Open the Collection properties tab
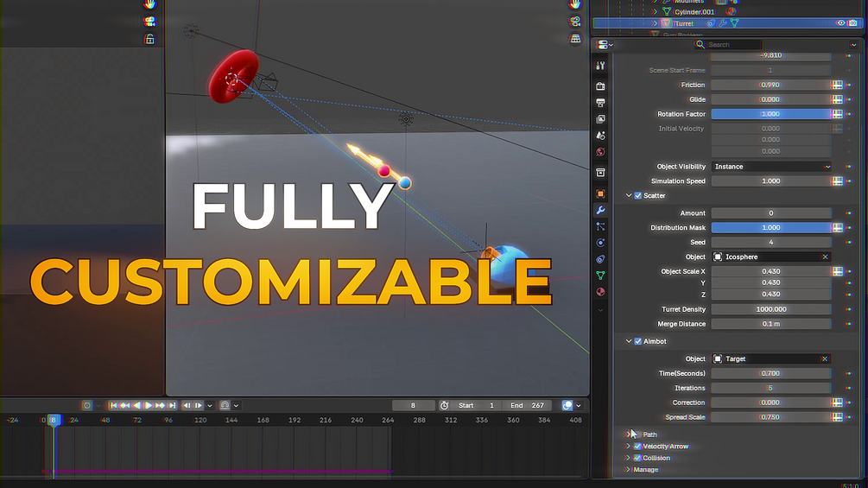Screen dimensions: 868x488 pyautogui.click(x=600, y=173)
